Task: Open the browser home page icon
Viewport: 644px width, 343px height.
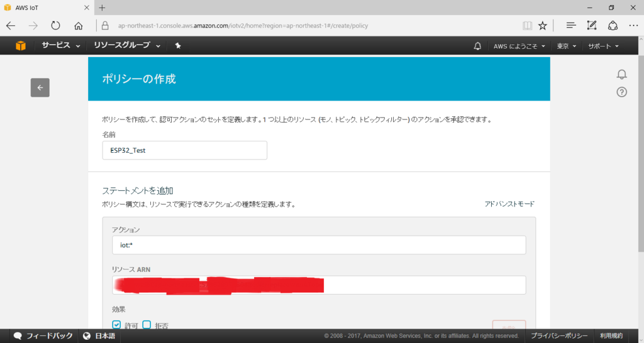Action: [x=79, y=25]
